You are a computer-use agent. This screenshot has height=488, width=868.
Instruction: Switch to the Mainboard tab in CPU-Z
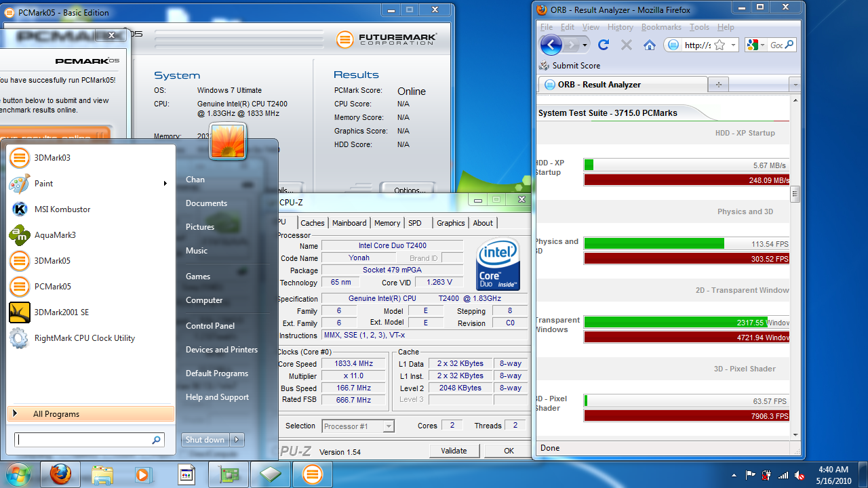(x=349, y=223)
